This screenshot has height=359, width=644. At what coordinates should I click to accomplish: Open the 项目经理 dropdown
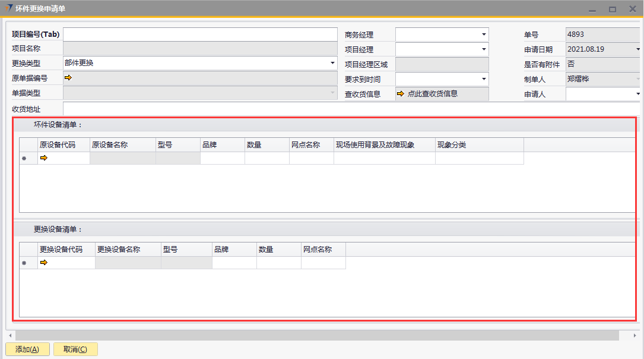[484, 49]
